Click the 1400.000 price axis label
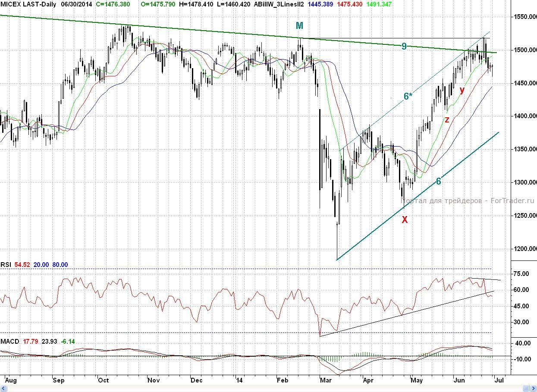Screen dimensions: 537x392 click(x=525, y=116)
